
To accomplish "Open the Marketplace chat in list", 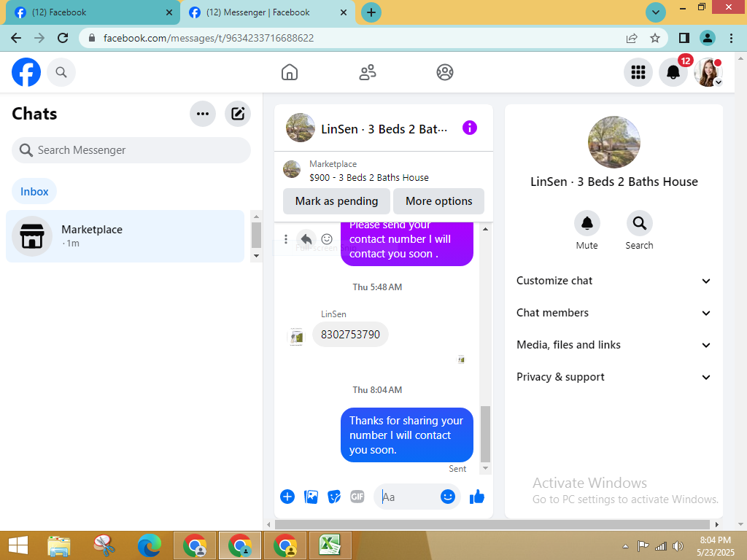I will [x=125, y=236].
